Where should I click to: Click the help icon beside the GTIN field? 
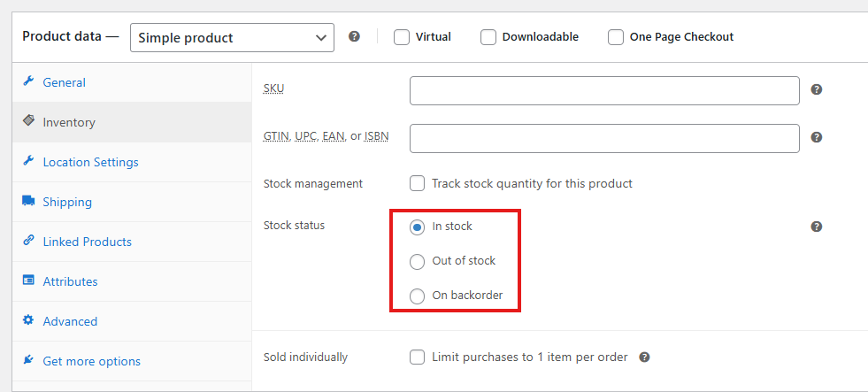pyautogui.click(x=816, y=137)
